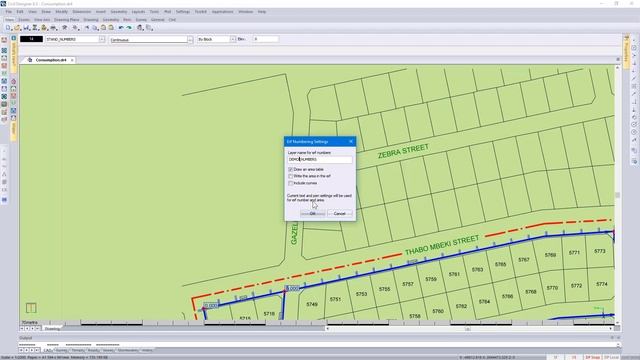Image resolution: width=640 pixels, height=360 pixels.
Task: Open the Continuous line type dropdown
Action: [190, 40]
